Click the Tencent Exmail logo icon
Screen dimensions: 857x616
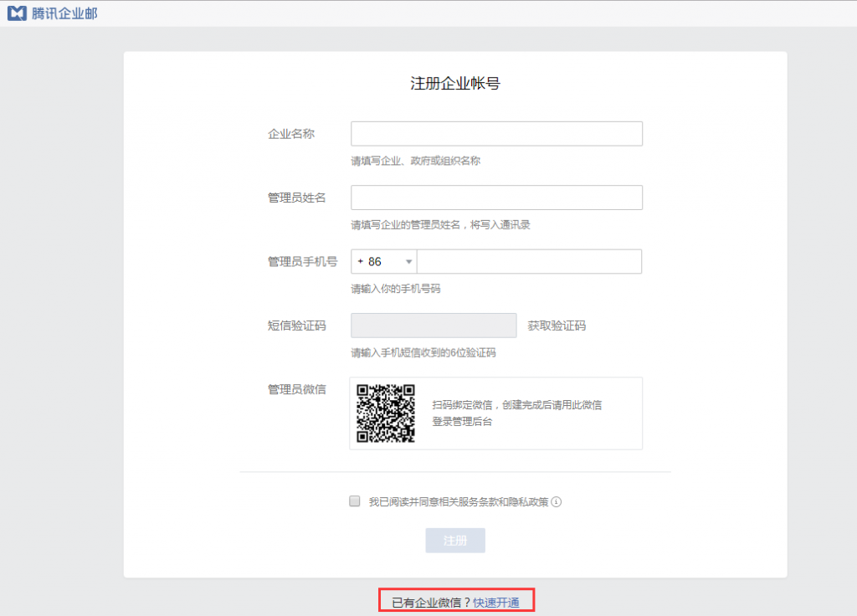point(17,13)
